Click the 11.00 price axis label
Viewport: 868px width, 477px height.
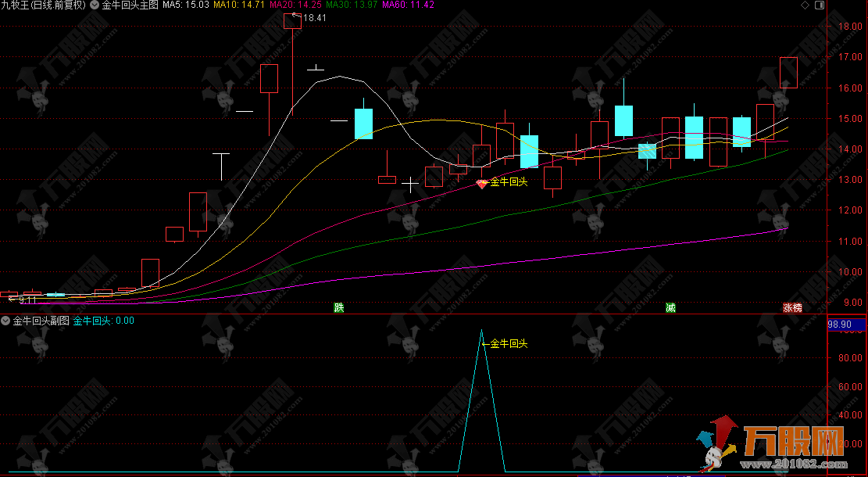tap(850, 242)
